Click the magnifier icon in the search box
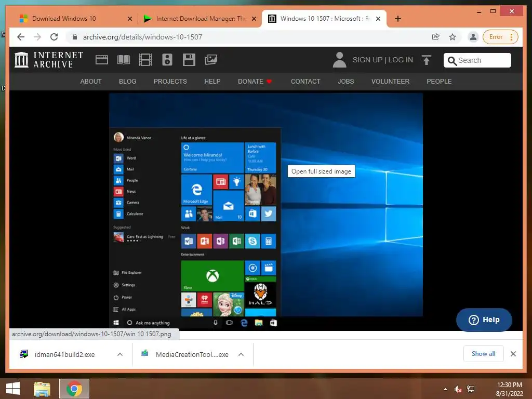The height and width of the screenshot is (399, 532). point(452,61)
